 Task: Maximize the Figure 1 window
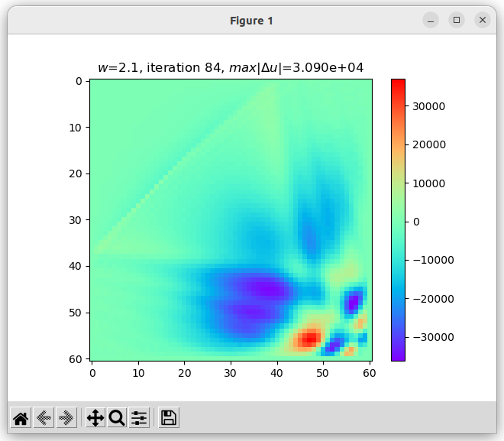click(x=457, y=21)
